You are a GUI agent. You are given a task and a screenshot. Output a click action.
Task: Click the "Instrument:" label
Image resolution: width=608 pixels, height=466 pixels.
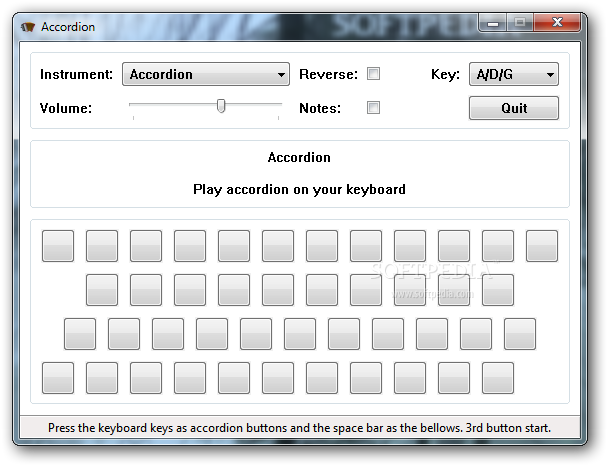coord(76,74)
